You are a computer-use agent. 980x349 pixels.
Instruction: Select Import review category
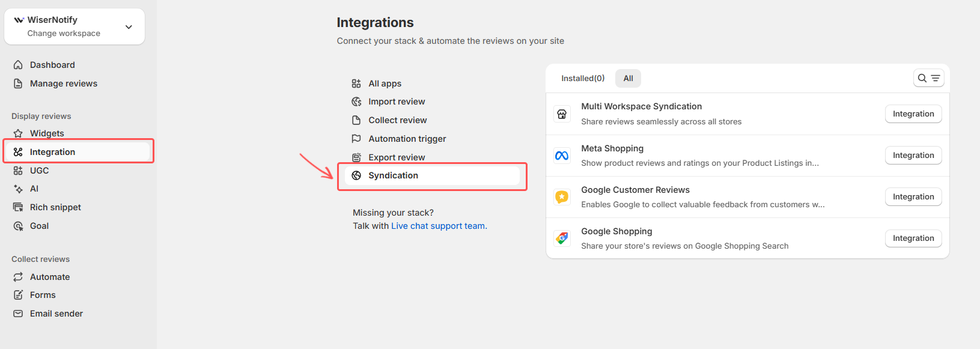coord(396,102)
